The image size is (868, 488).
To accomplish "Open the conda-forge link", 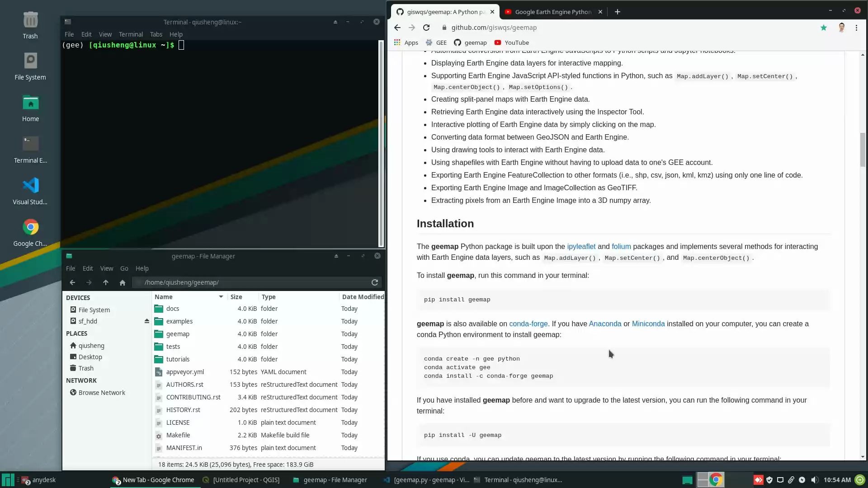I will (528, 324).
